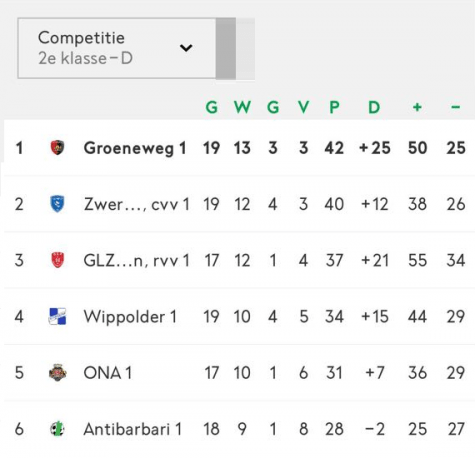Open the Competitie 2e klasse-D dropdown
This screenshot has height=458, width=475.
pyautogui.click(x=117, y=48)
